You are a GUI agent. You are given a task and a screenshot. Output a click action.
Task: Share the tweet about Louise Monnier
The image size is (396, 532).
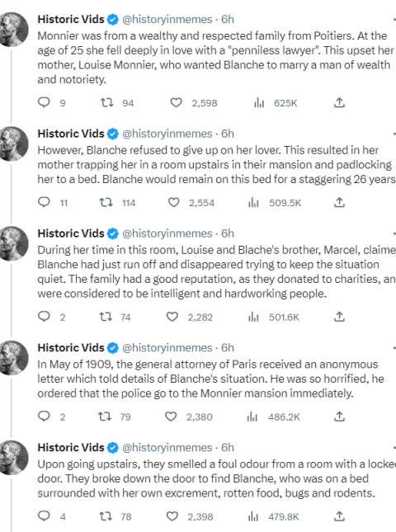339,102
